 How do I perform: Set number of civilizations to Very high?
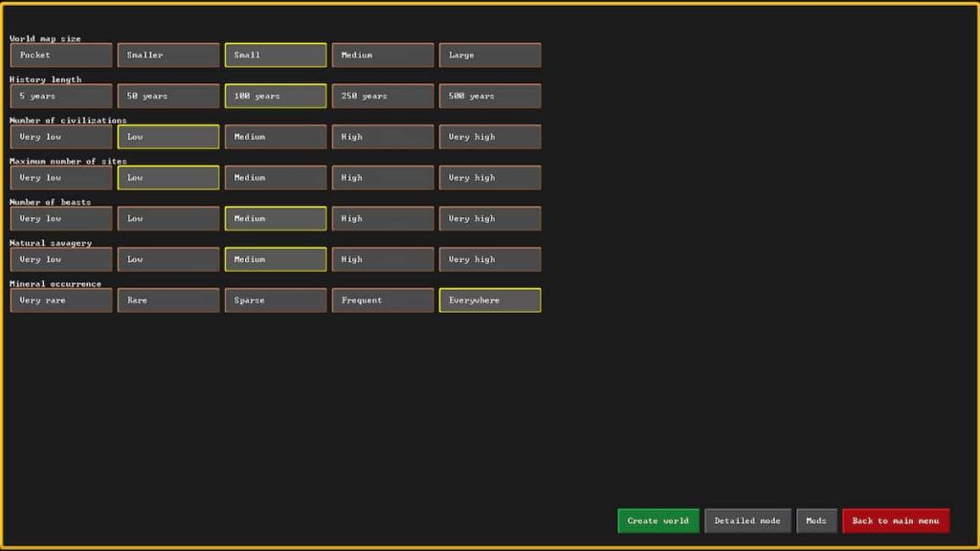point(490,136)
